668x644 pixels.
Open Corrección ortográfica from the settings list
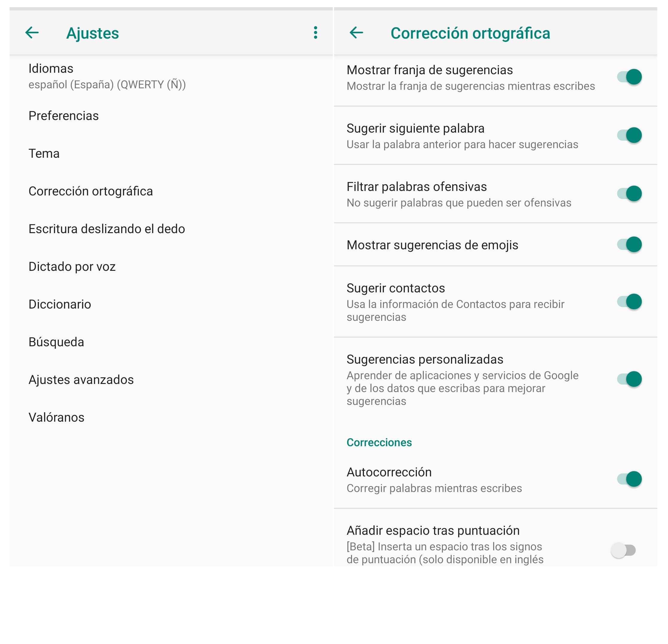[91, 191]
